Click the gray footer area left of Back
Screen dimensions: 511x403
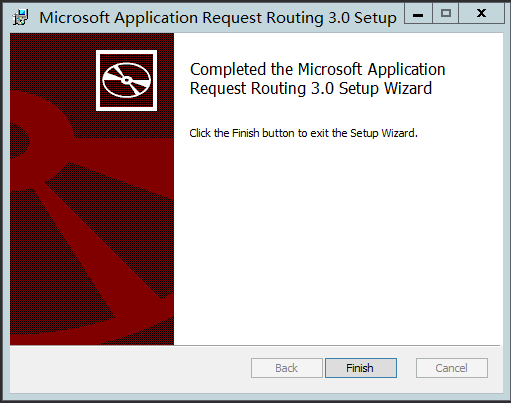point(130,368)
